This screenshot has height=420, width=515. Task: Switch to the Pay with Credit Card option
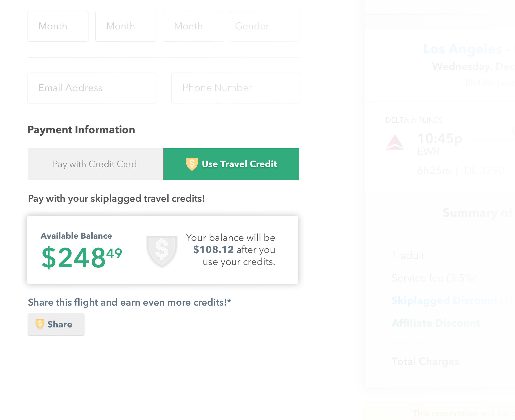click(95, 164)
